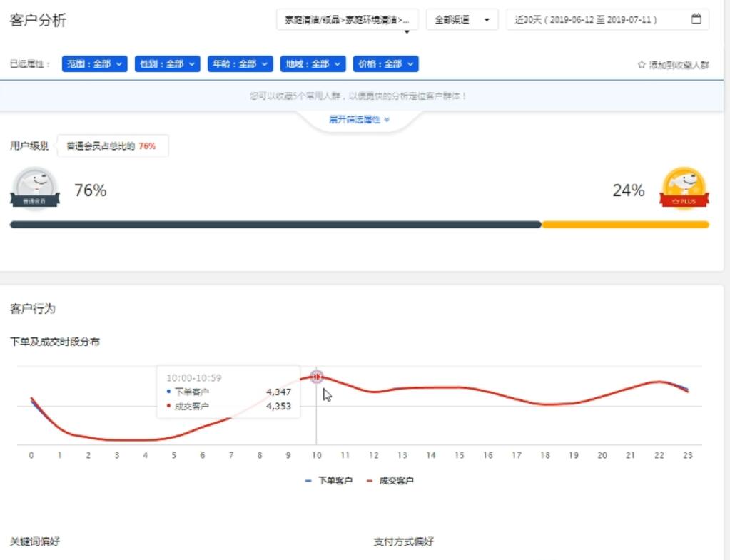Open the 价格:全部 filter dropdown
Image resolution: width=730 pixels, height=560 pixels.
click(385, 63)
